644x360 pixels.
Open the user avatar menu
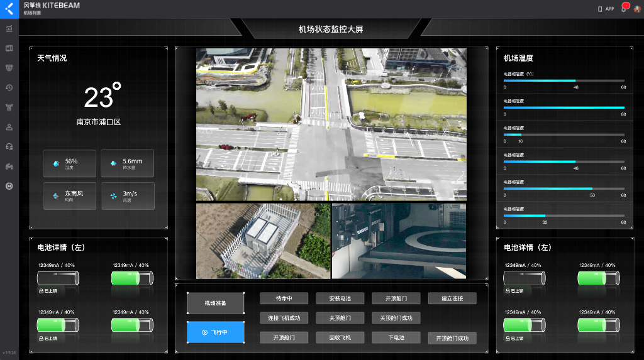pyautogui.click(x=636, y=9)
